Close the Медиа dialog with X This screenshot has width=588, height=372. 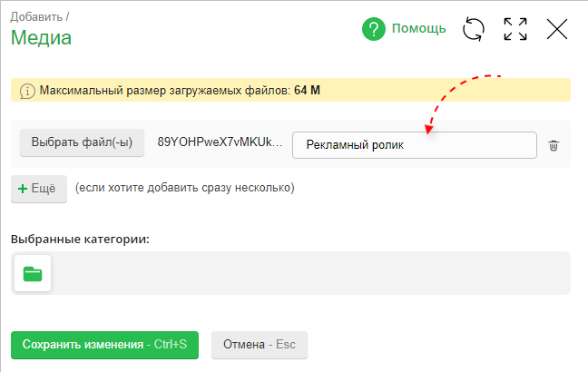pos(557,29)
